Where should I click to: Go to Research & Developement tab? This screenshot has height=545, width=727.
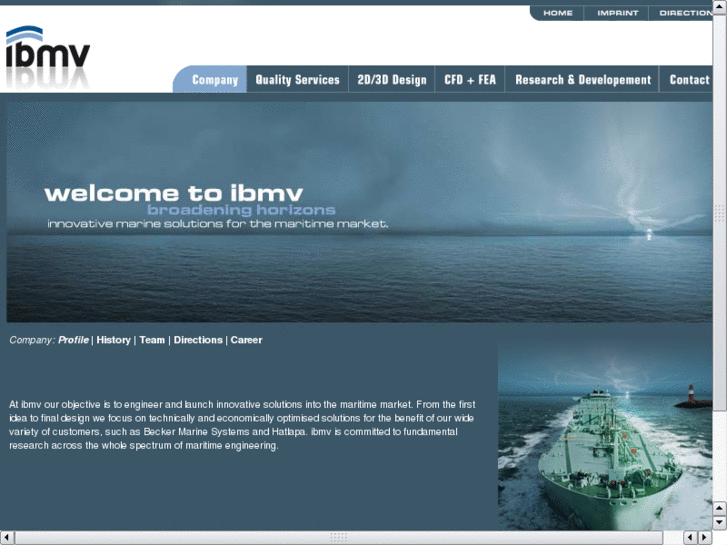583,80
